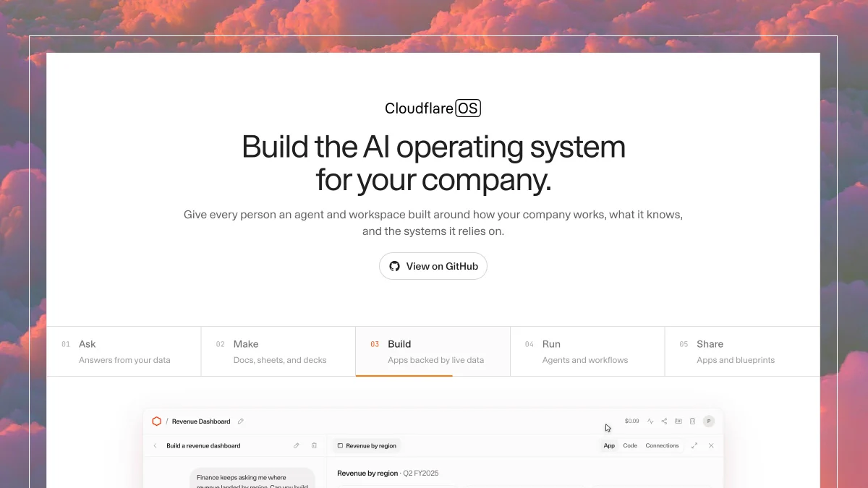Click the $0.09 cost value
Viewport: 868px width, 488px height.
coord(631,421)
